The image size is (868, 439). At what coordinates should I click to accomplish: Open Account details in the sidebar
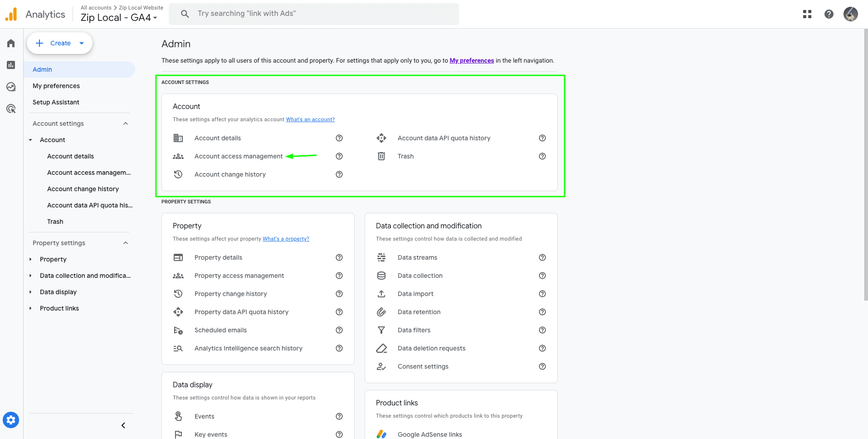(x=70, y=156)
